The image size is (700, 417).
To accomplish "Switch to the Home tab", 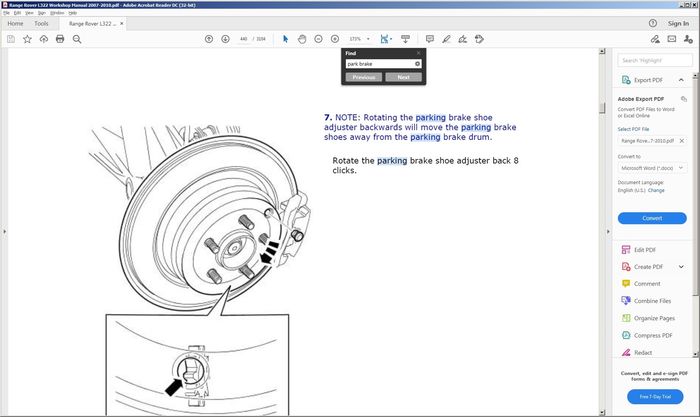I will pyautogui.click(x=15, y=23).
